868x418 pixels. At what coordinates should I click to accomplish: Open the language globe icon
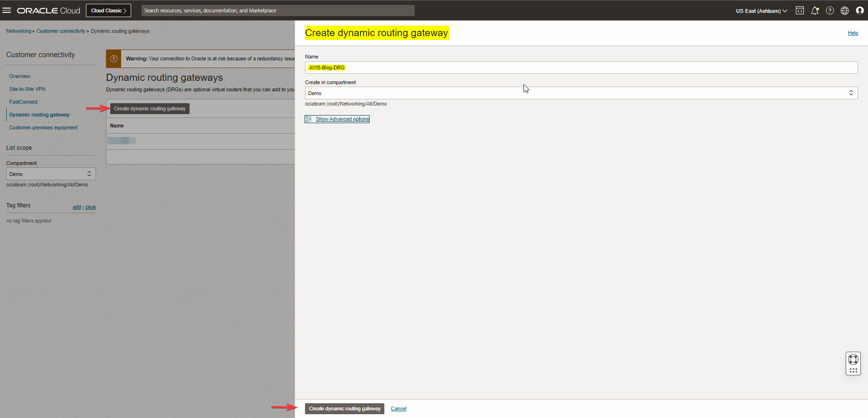coord(845,10)
